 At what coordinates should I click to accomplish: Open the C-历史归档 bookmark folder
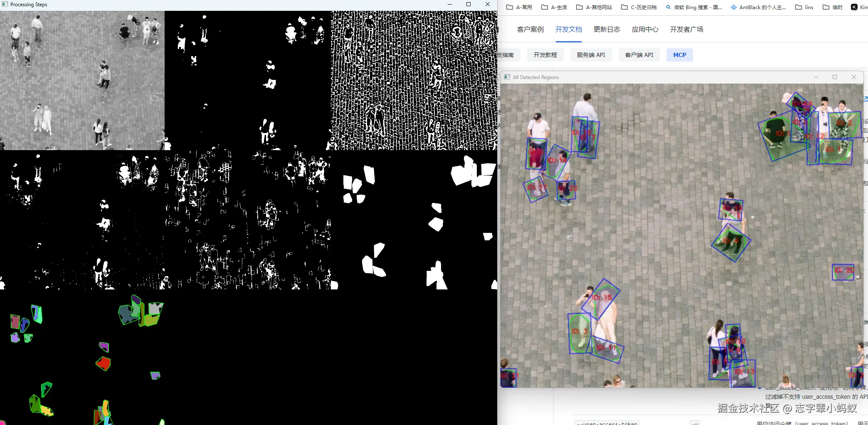coord(639,7)
